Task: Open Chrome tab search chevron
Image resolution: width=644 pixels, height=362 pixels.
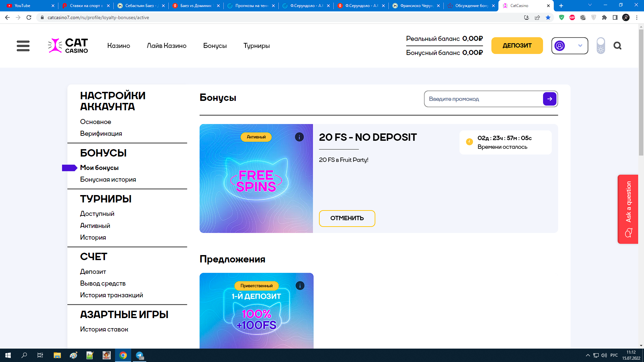Action: pyautogui.click(x=590, y=5)
